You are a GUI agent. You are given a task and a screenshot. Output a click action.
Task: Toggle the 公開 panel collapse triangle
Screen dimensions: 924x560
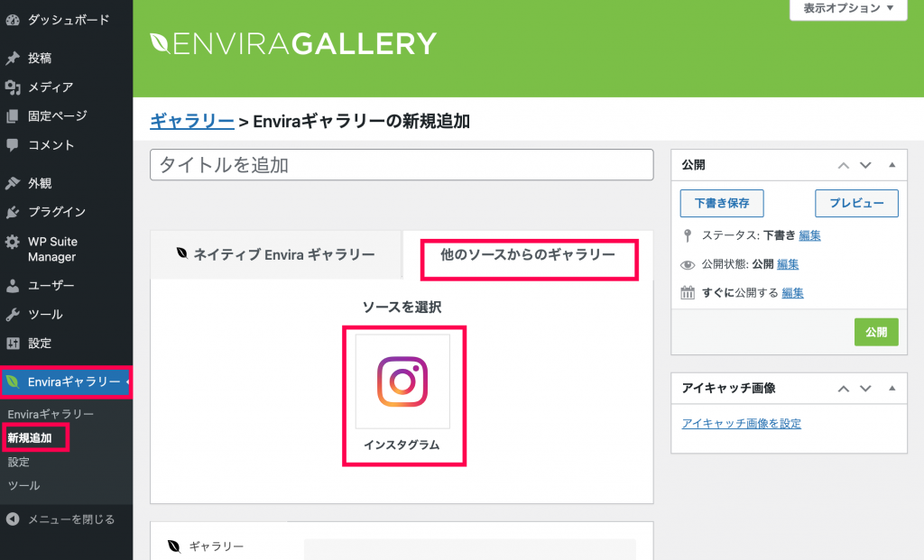[x=892, y=165]
